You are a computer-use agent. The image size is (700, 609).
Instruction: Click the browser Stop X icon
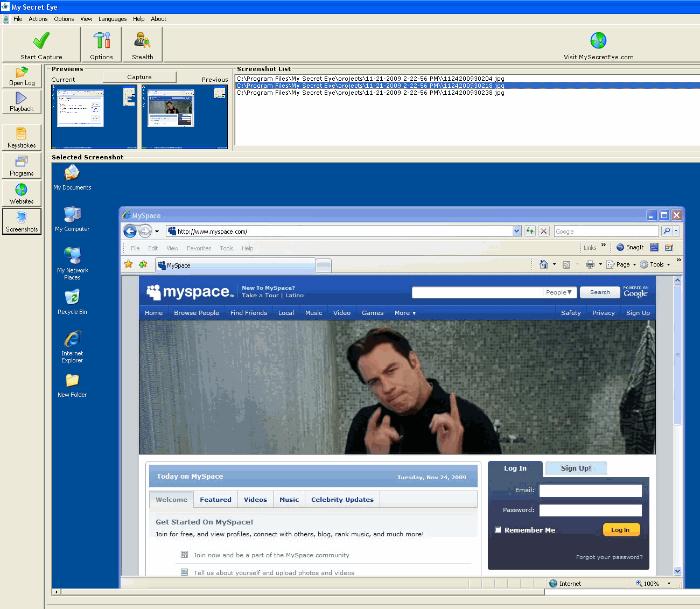(x=544, y=231)
